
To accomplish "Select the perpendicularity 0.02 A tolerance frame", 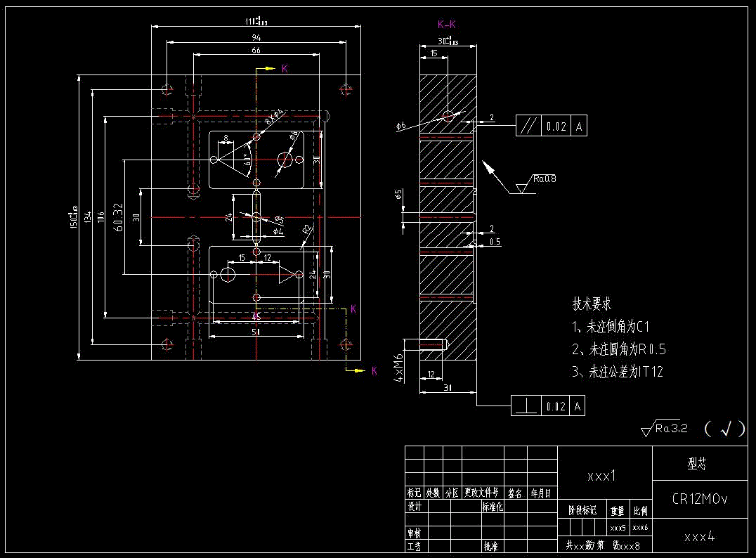I will (548, 406).
